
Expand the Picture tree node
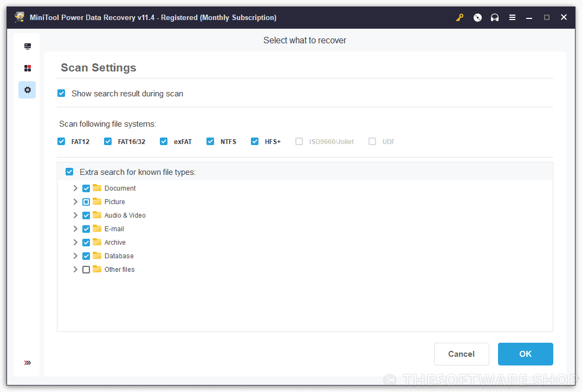(x=75, y=202)
